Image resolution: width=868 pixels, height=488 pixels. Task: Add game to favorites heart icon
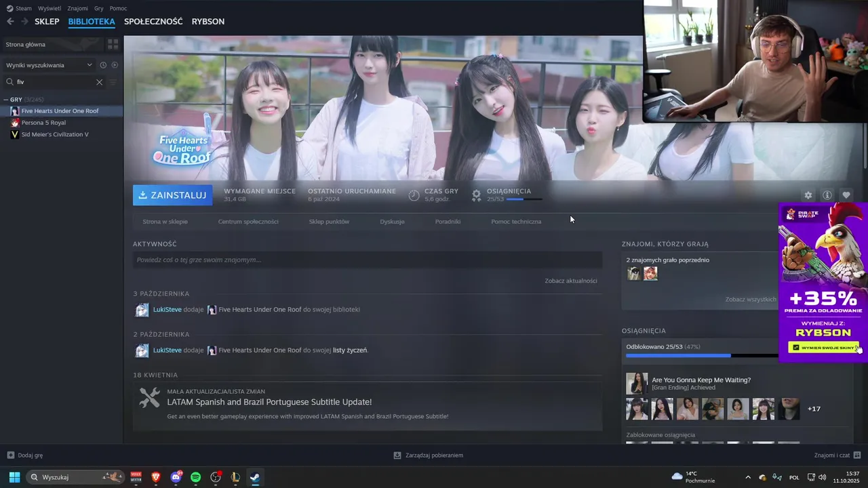(x=846, y=195)
